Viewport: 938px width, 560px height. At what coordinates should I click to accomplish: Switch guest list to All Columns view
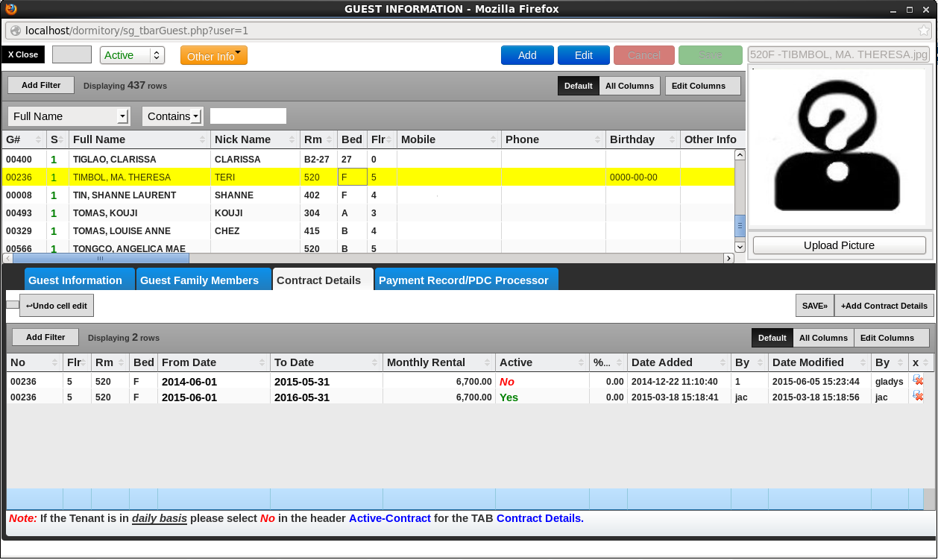coord(629,86)
